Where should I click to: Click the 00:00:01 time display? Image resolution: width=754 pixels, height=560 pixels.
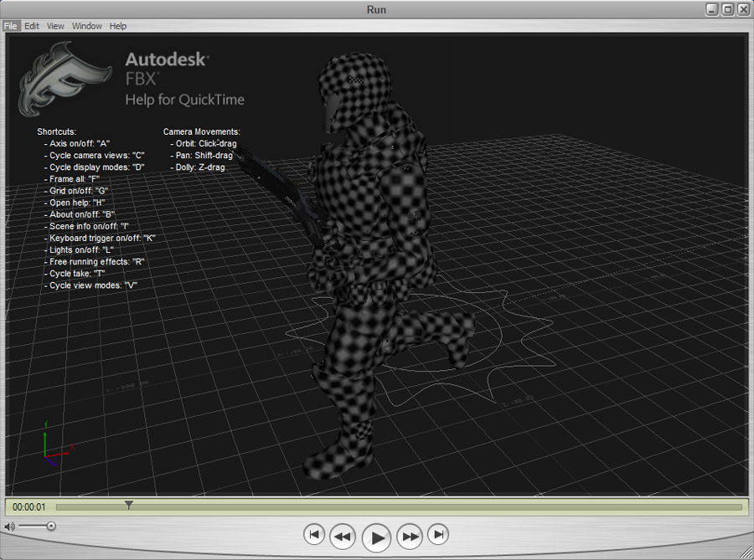[x=29, y=507]
